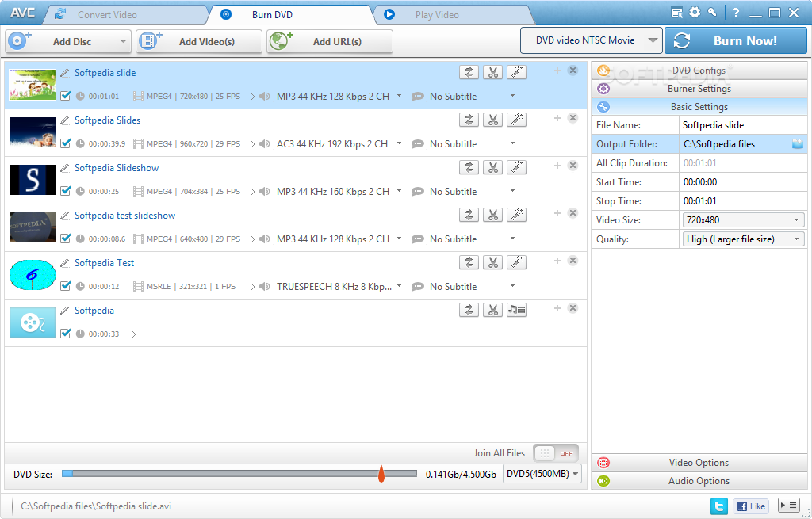Open Add Disc dropdown arrow
The width and height of the screenshot is (812, 519).
click(x=123, y=41)
